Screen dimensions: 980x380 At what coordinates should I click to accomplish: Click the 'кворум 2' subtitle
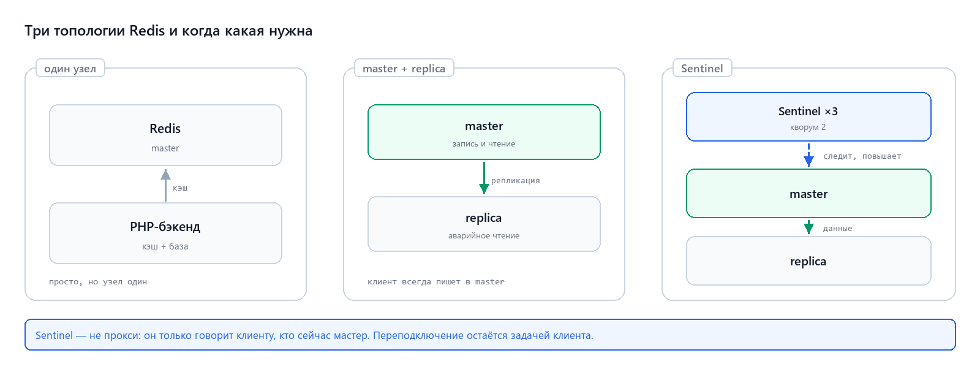click(808, 127)
